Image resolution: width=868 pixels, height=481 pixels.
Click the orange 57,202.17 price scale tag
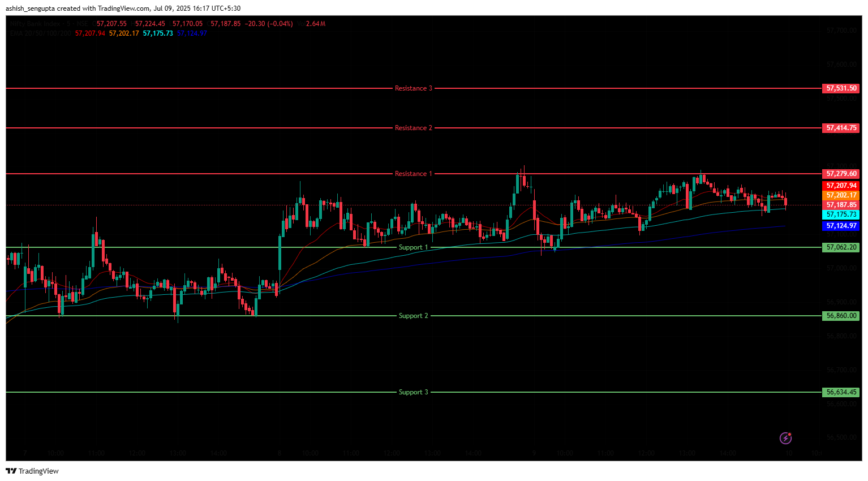click(x=841, y=195)
